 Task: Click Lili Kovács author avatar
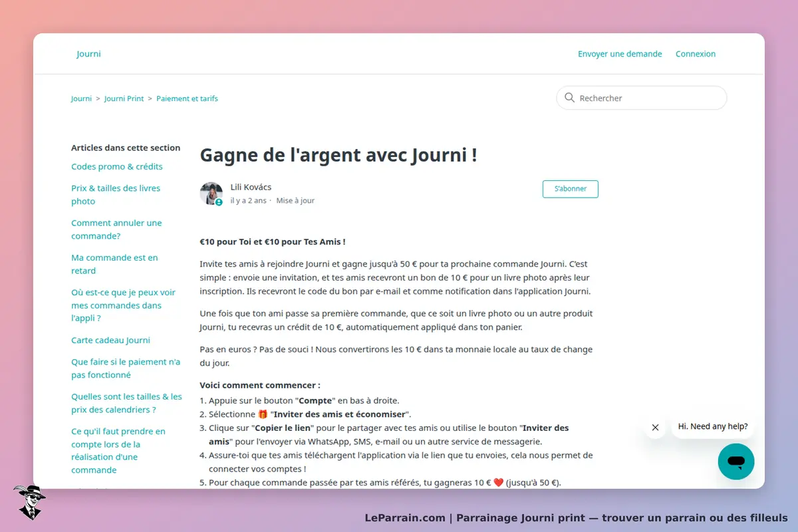coord(211,194)
